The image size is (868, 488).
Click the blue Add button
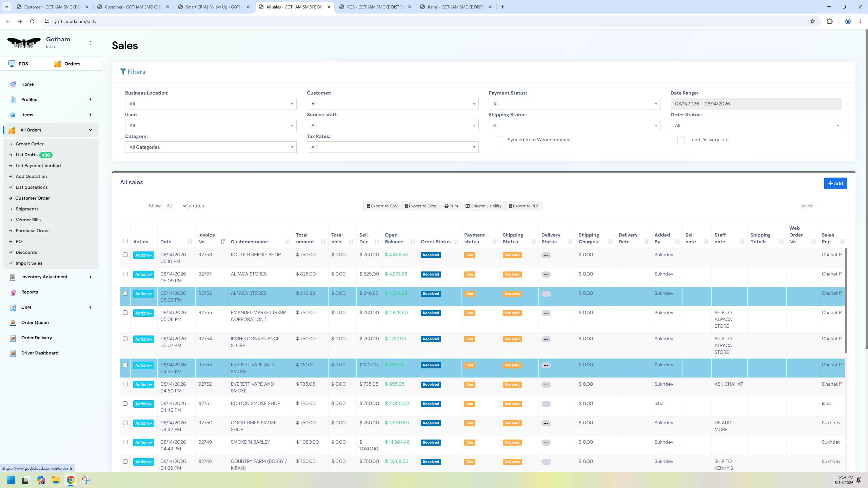click(x=835, y=183)
